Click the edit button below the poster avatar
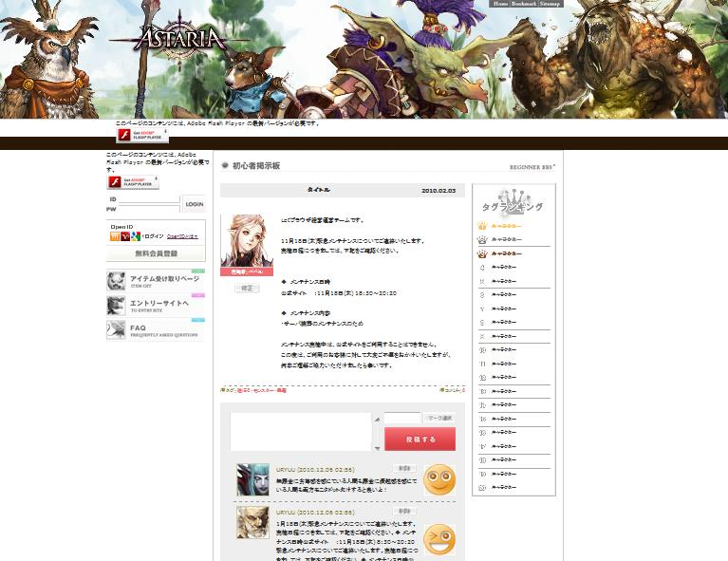Image resolution: width=728 pixels, height=561 pixels. point(247,288)
